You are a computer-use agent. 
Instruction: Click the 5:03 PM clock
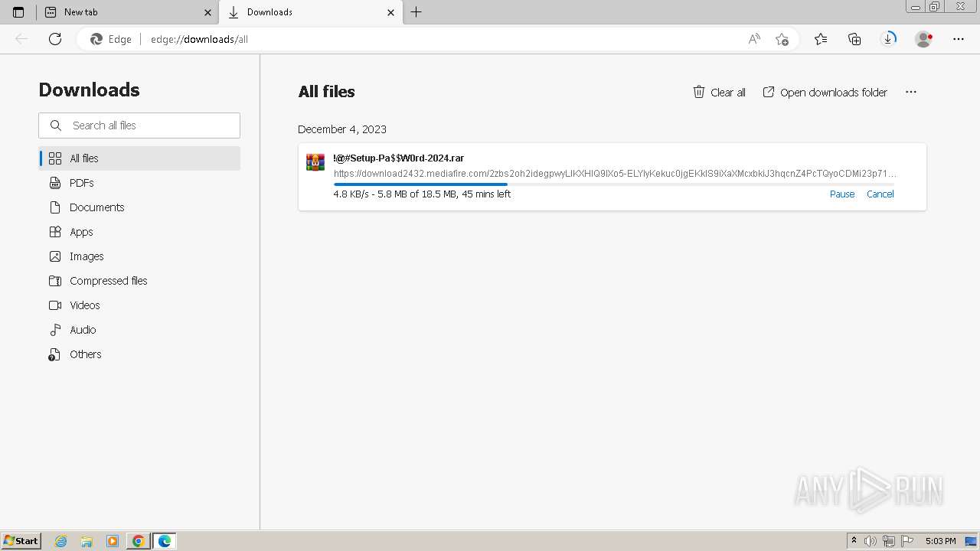coord(941,541)
